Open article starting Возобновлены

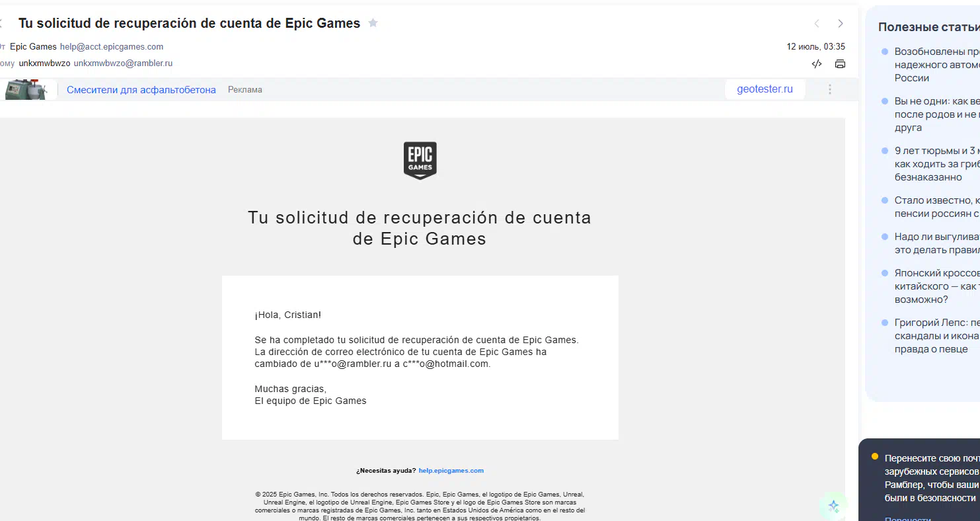coord(937,65)
